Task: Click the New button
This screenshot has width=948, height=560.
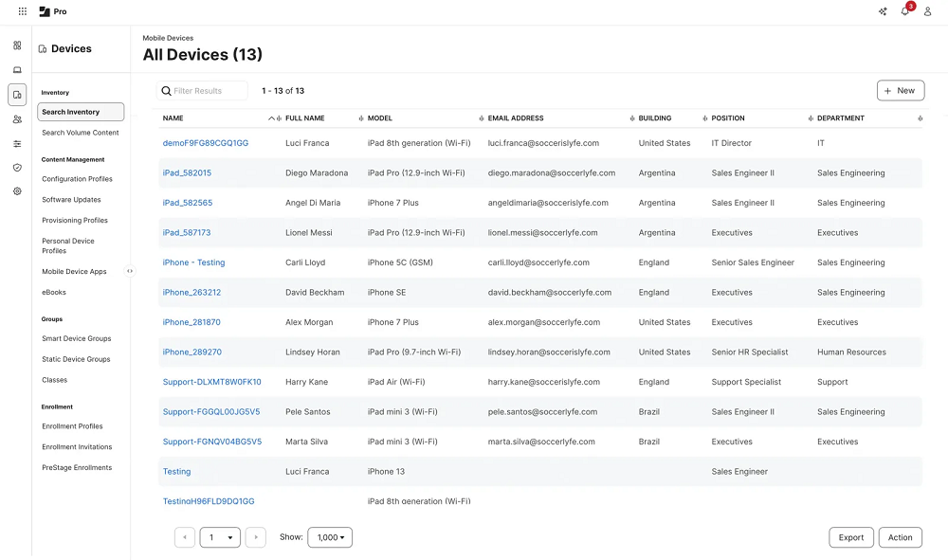Action: (x=901, y=91)
